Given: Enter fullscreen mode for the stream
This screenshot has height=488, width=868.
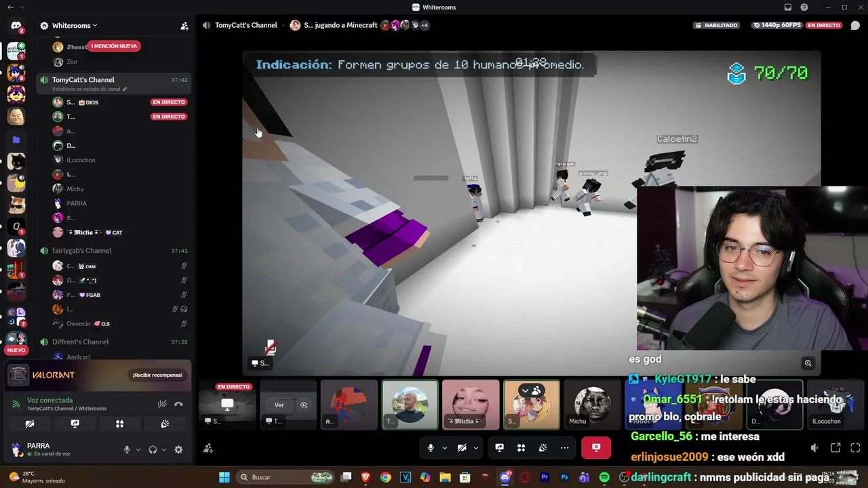Looking at the screenshot, I should 855,448.
